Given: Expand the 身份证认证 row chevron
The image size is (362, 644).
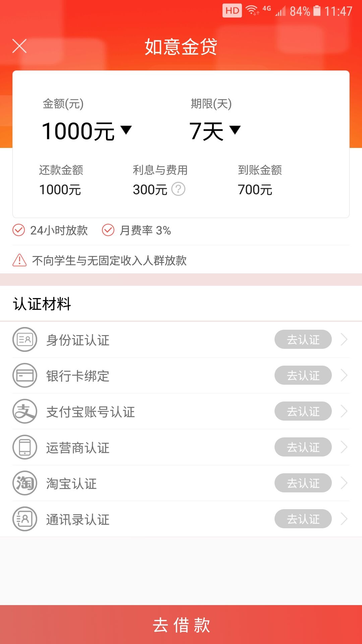Looking at the screenshot, I should [x=344, y=339].
